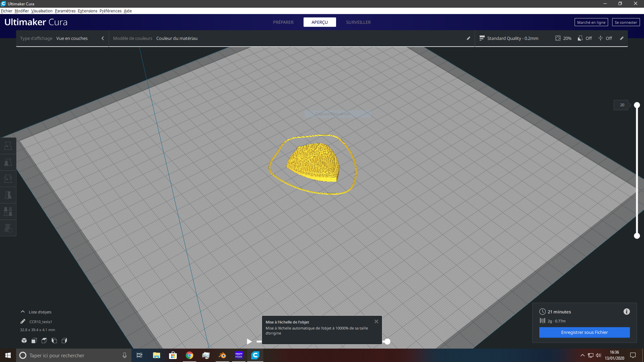Click the Marché en ligne button
644x362 pixels.
591,22
